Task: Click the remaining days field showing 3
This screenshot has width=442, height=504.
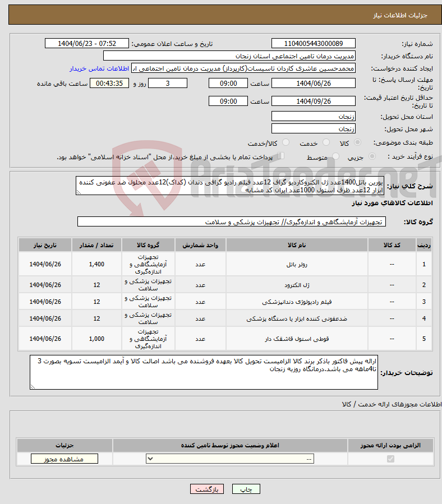Action: pyautogui.click(x=168, y=83)
